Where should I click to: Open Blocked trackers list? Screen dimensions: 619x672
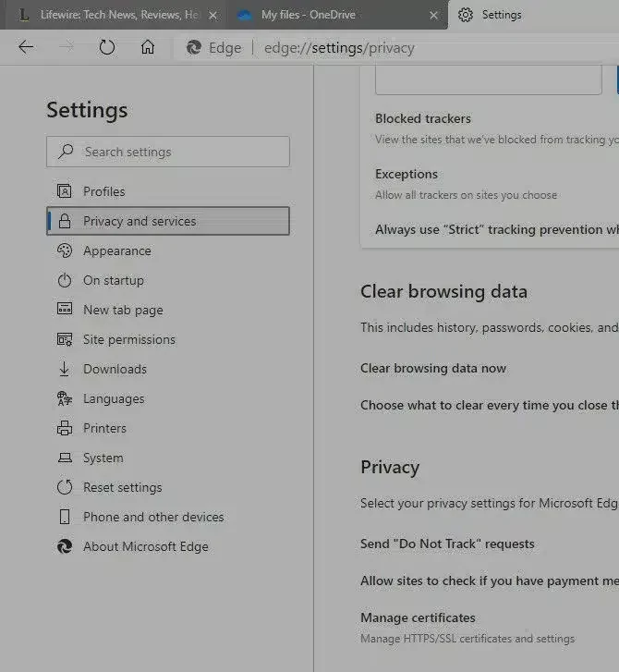point(423,118)
